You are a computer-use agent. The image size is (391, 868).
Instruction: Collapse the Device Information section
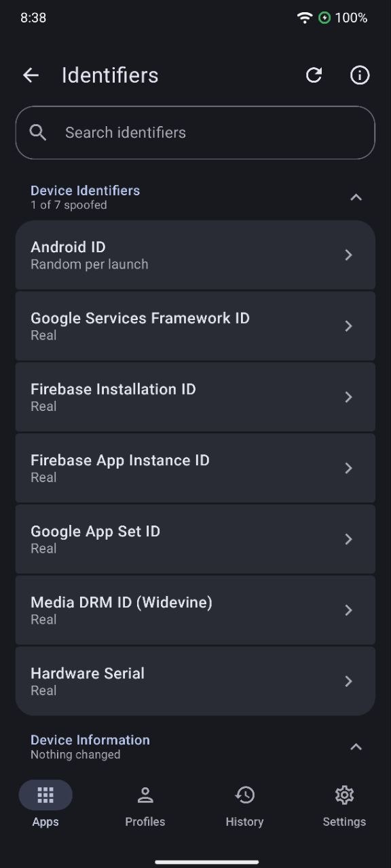(356, 747)
